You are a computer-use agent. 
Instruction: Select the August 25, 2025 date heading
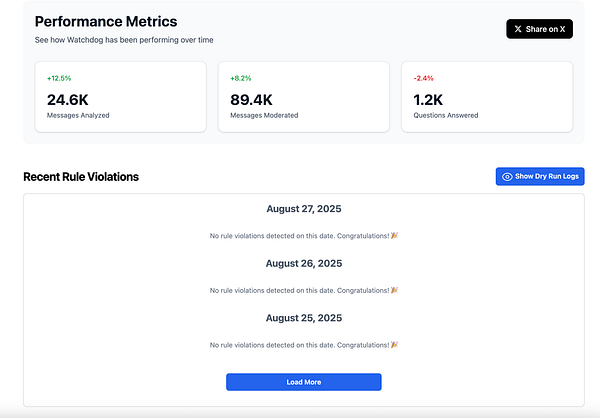[304, 318]
